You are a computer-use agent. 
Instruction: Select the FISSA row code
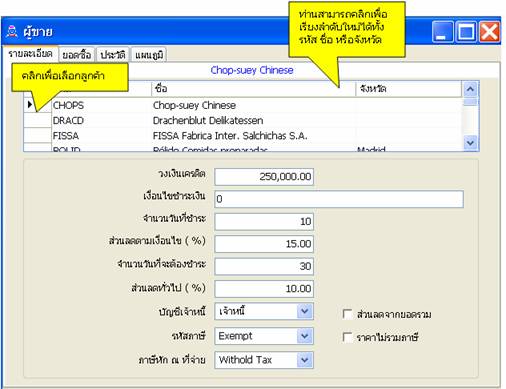click(x=66, y=136)
